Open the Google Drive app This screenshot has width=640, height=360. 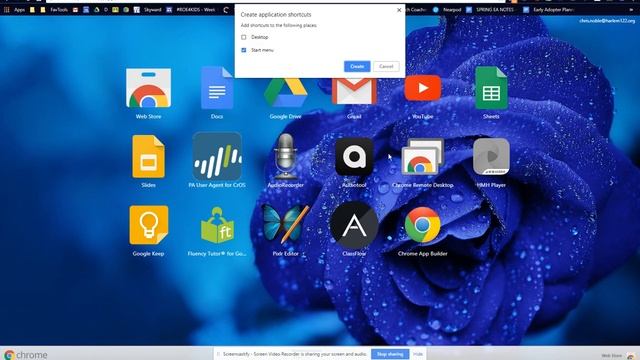coord(285,93)
